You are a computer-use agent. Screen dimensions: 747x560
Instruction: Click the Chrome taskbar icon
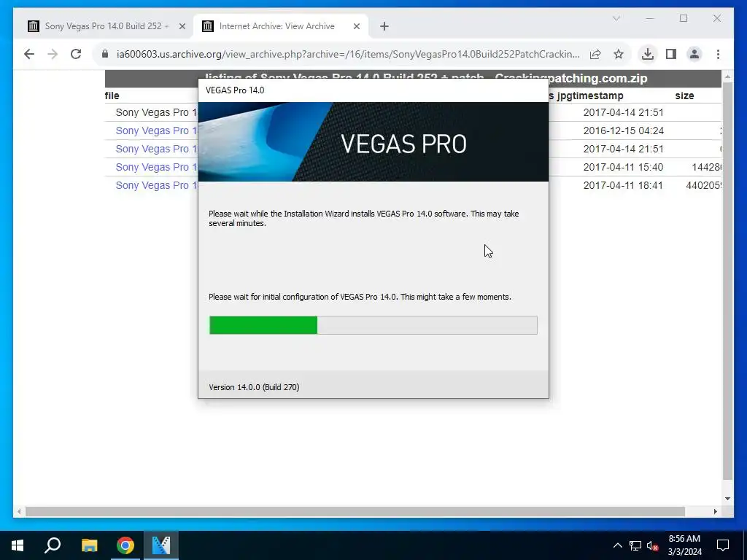click(x=125, y=545)
